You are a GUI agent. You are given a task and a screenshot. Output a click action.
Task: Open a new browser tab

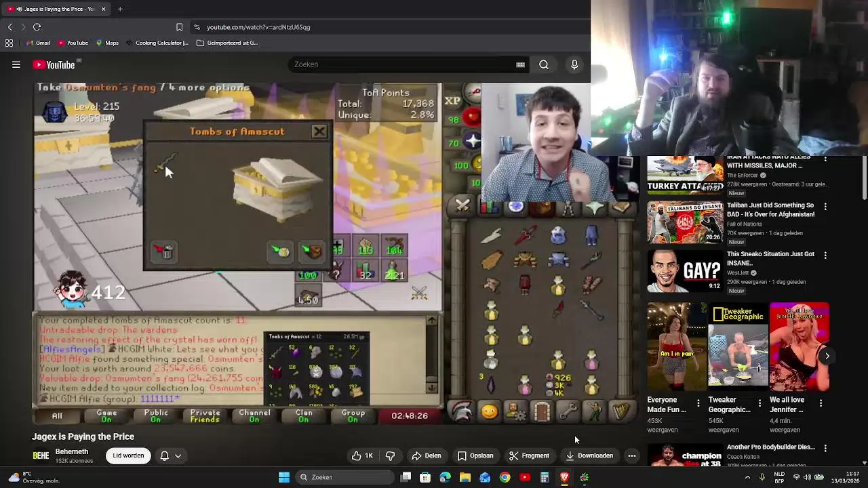coord(120,9)
